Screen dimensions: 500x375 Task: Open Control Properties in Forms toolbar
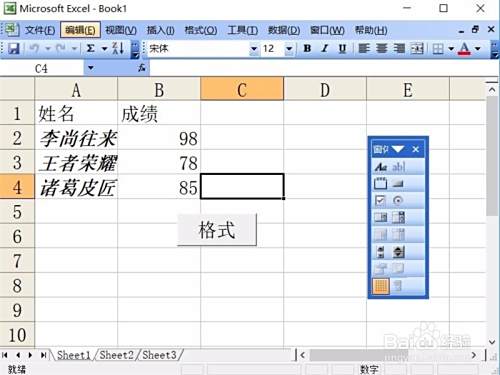381,269
